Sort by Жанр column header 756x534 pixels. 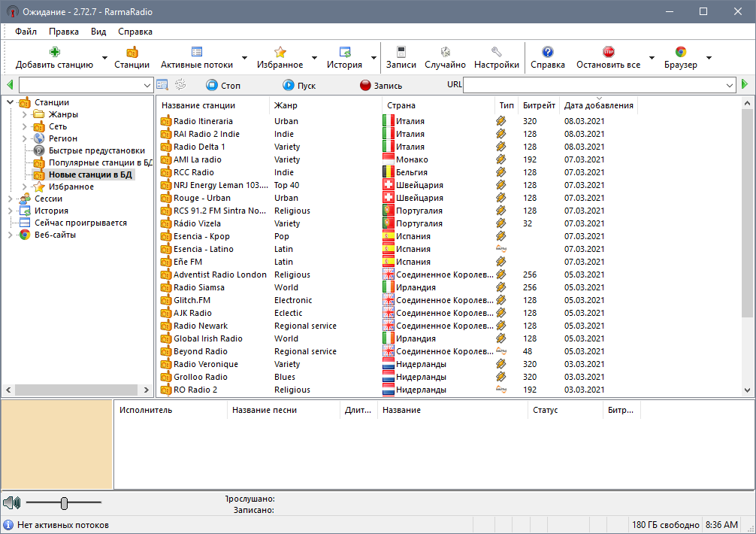(x=325, y=105)
